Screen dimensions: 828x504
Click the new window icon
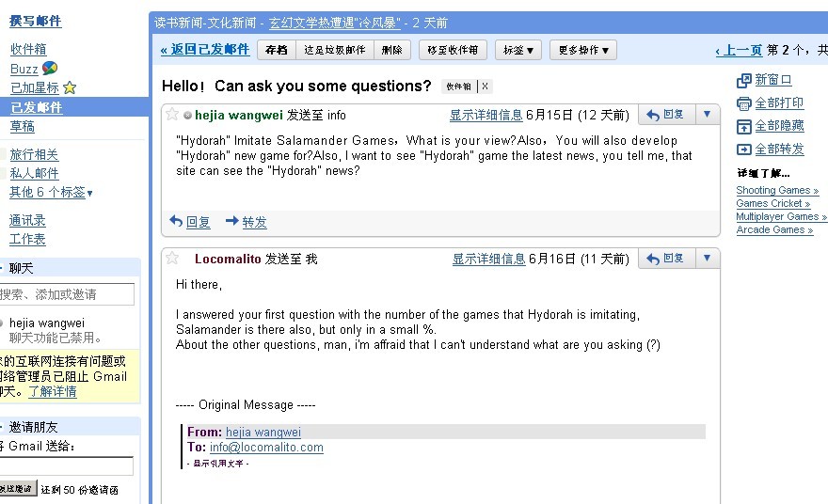744,81
